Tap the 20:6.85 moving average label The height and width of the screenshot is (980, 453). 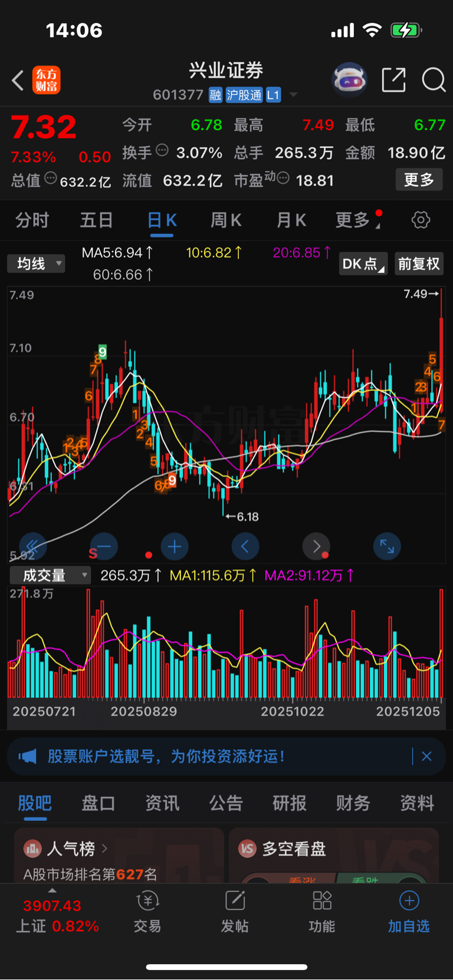click(x=301, y=253)
